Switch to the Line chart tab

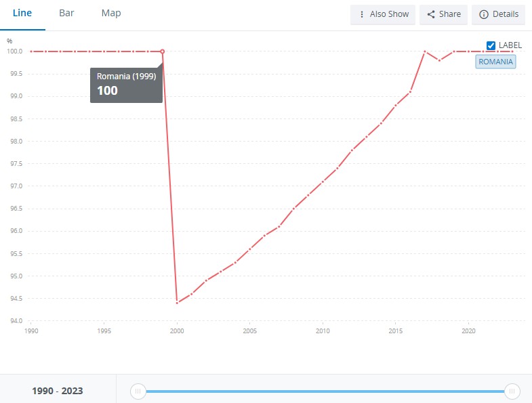[22, 14]
